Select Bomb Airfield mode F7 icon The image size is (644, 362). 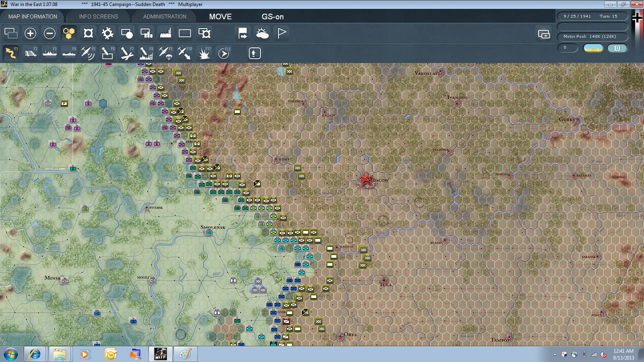point(127,53)
